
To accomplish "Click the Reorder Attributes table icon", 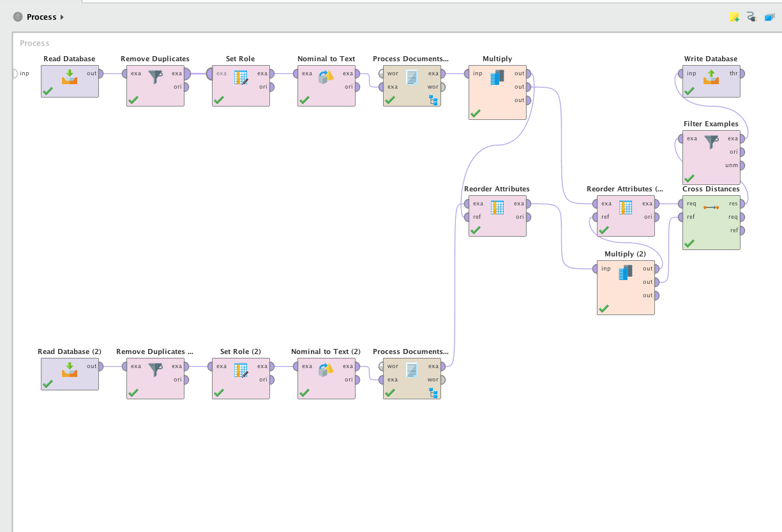I will pyautogui.click(x=497, y=207).
